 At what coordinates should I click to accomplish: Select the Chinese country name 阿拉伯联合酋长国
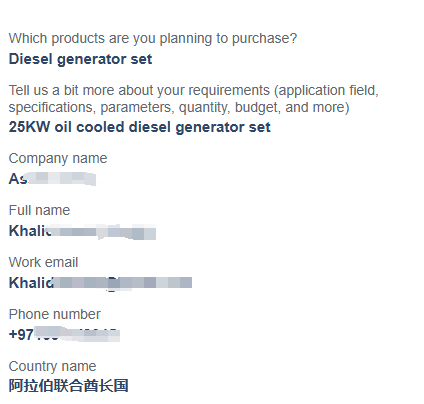coord(68,386)
